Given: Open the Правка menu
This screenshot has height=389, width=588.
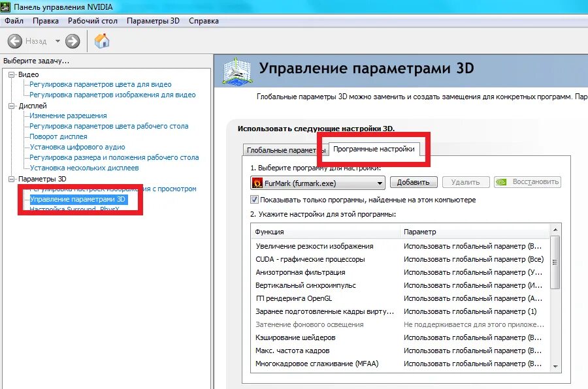Looking at the screenshot, I should pyautogui.click(x=45, y=21).
